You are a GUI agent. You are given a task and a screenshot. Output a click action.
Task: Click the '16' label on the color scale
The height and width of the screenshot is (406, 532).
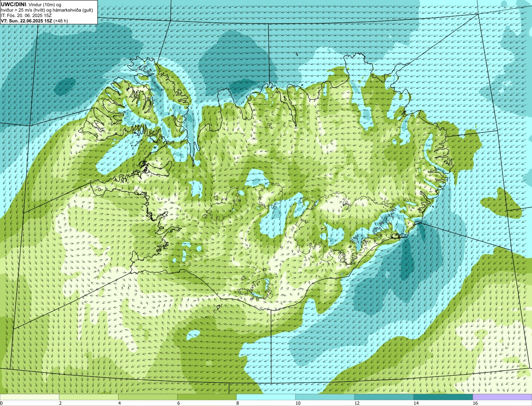475,403
